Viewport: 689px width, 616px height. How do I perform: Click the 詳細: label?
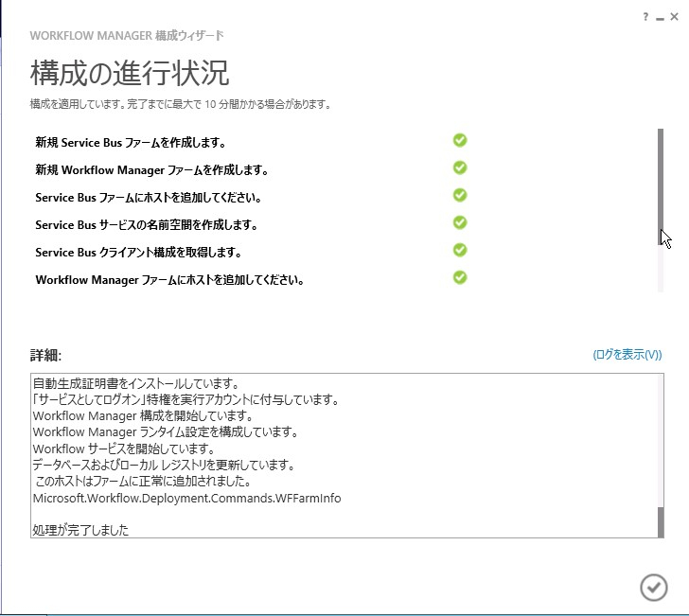[45, 355]
